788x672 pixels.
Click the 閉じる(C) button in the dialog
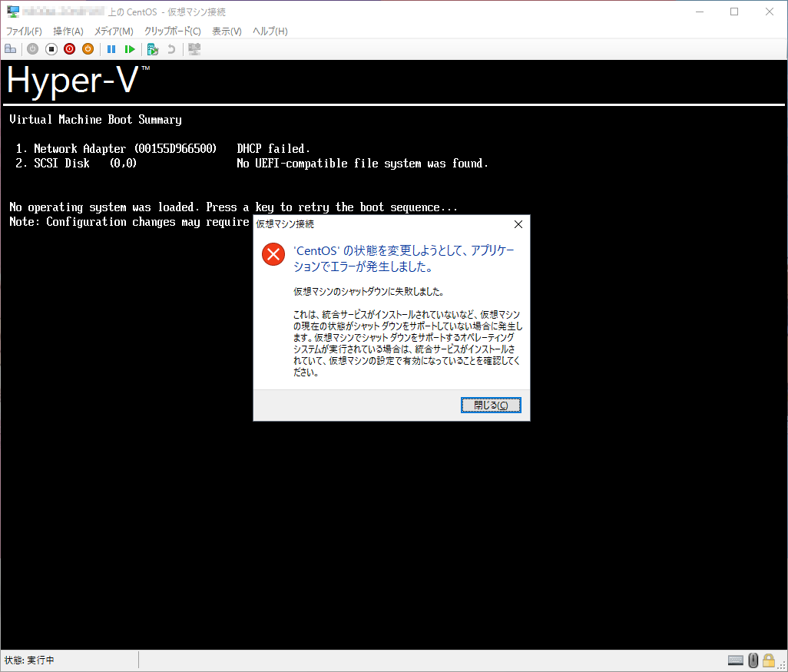click(x=491, y=405)
